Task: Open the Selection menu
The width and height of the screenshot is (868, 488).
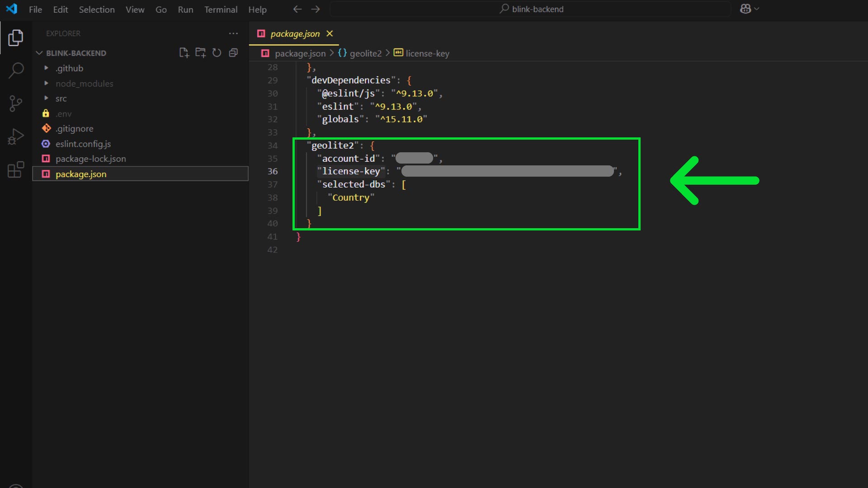Action: pos(97,9)
